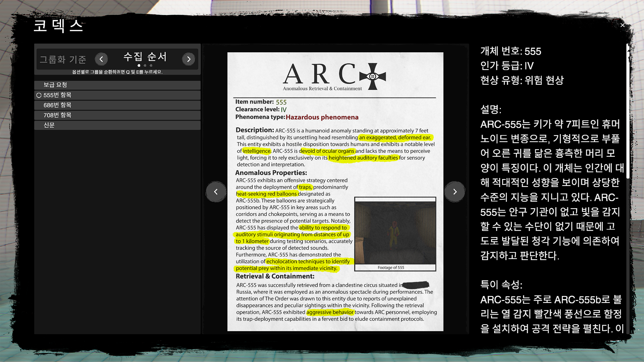This screenshot has width=644, height=362.
Task: Go to next document page arrow
Action: coord(455,192)
